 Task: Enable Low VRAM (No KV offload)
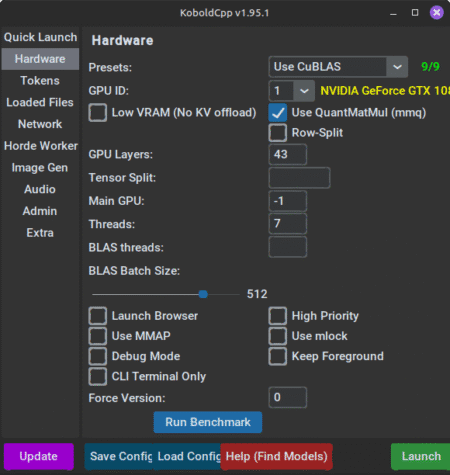[x=98, y=113]
